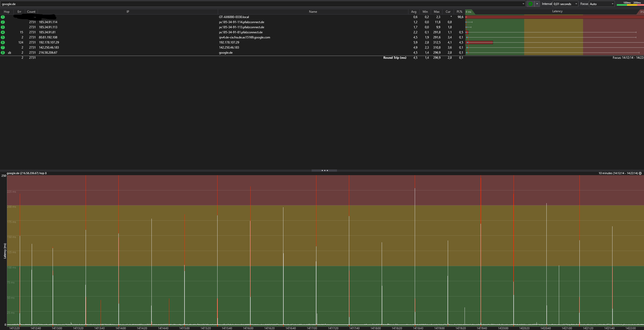Viewport: 644px width, 330px height.
Task: Click the hop 8 green status icon
Action: 3,53
